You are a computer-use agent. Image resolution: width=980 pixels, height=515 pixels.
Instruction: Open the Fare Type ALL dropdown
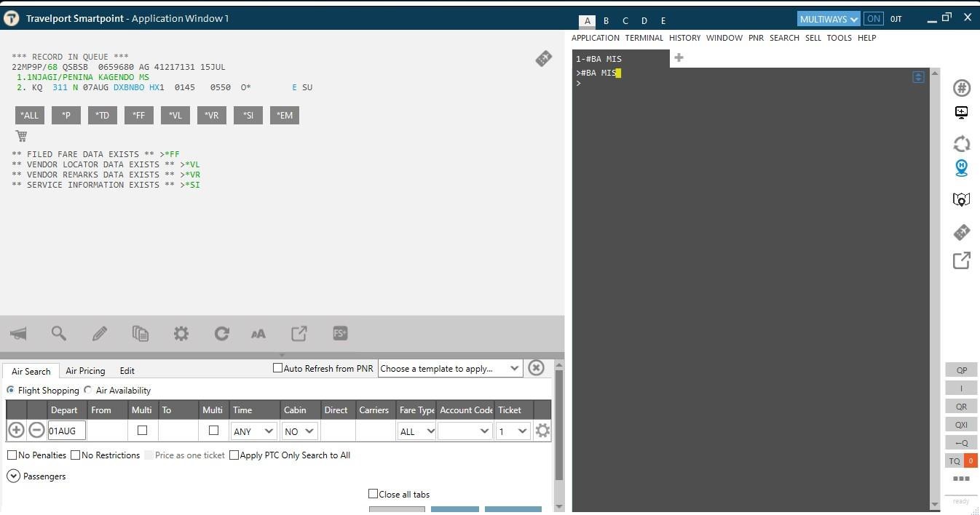point(417,431)
